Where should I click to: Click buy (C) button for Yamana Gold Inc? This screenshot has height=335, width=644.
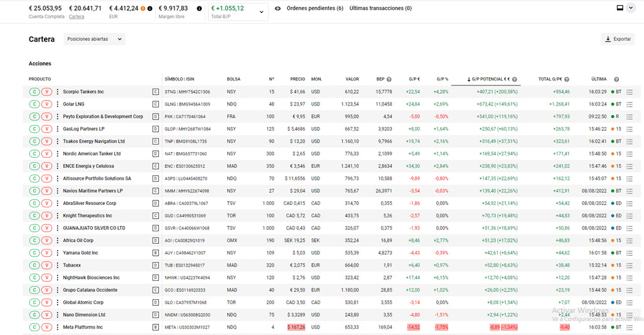coord(35,253)
